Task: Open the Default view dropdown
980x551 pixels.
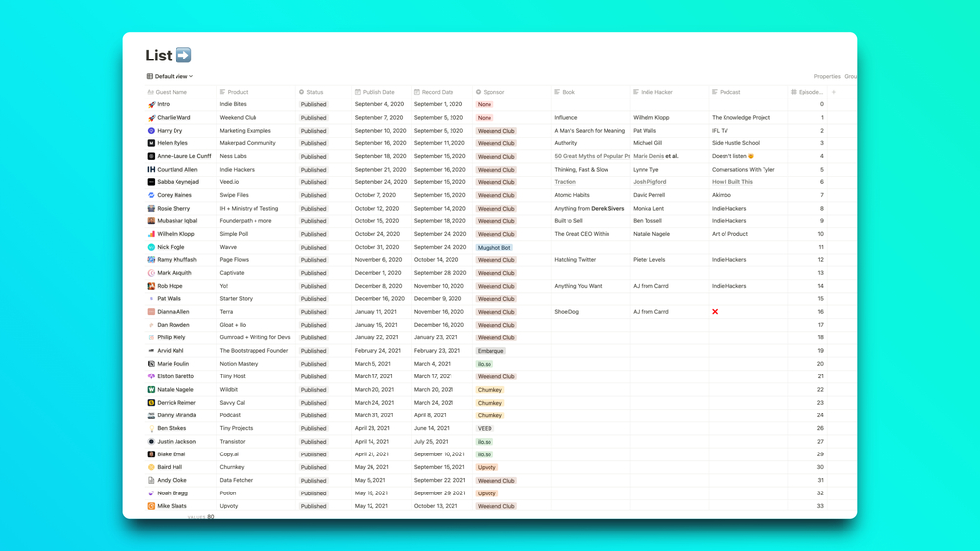Action: [170, 76]
